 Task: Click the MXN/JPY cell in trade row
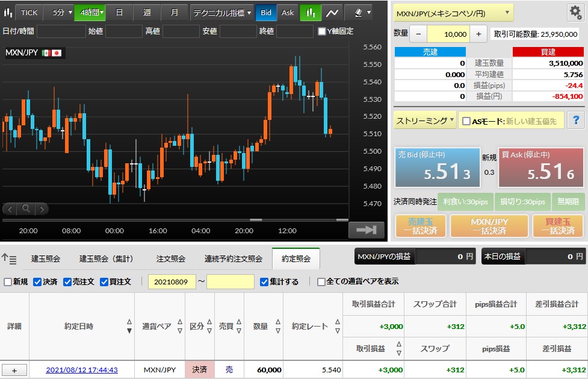coord(159,370)
